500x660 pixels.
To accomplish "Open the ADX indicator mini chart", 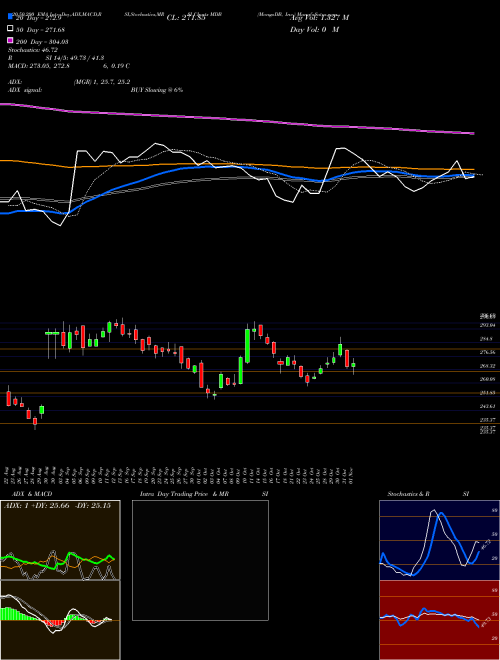I will (60, 540).
